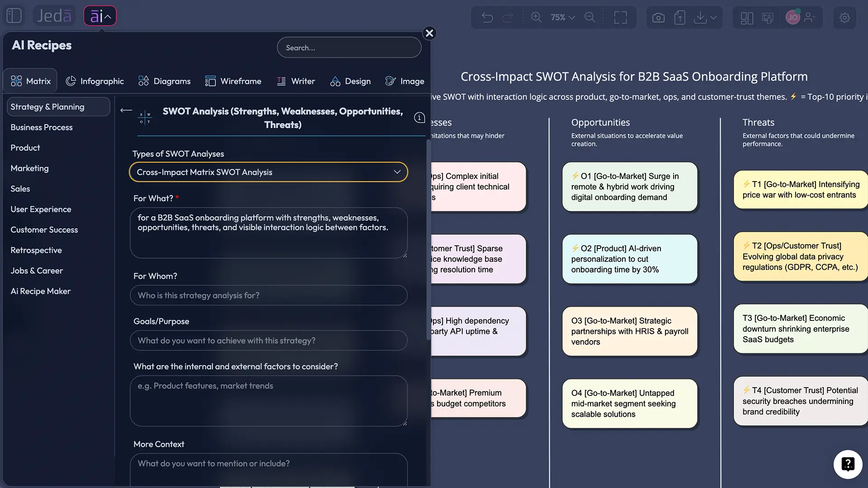This screenshot has height=488, width=868.
Task: Switch to the Wireframe tab
Action: (233, 81)
